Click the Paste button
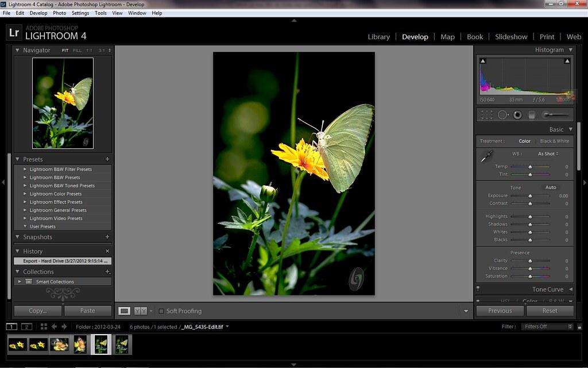The height and width of the screenshot is (368, 588). click(88, 310)
